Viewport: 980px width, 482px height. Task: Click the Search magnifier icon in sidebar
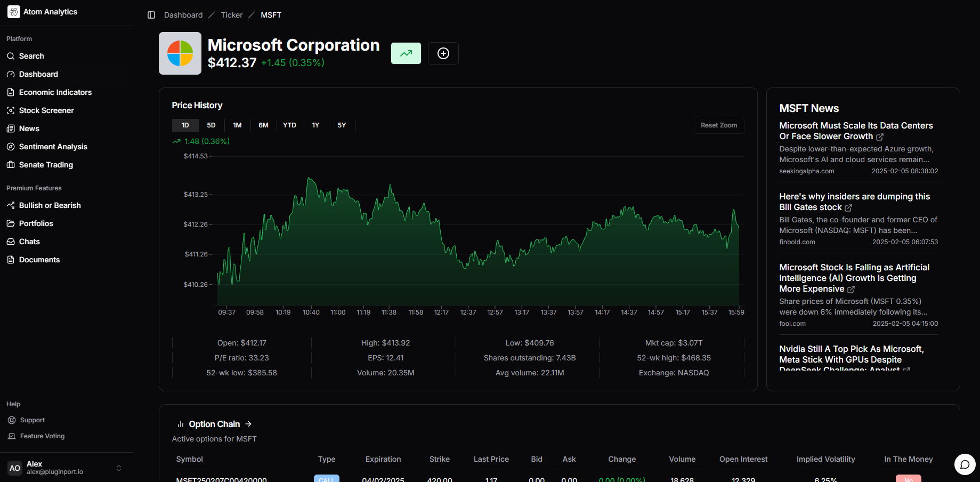click(11, 56)
